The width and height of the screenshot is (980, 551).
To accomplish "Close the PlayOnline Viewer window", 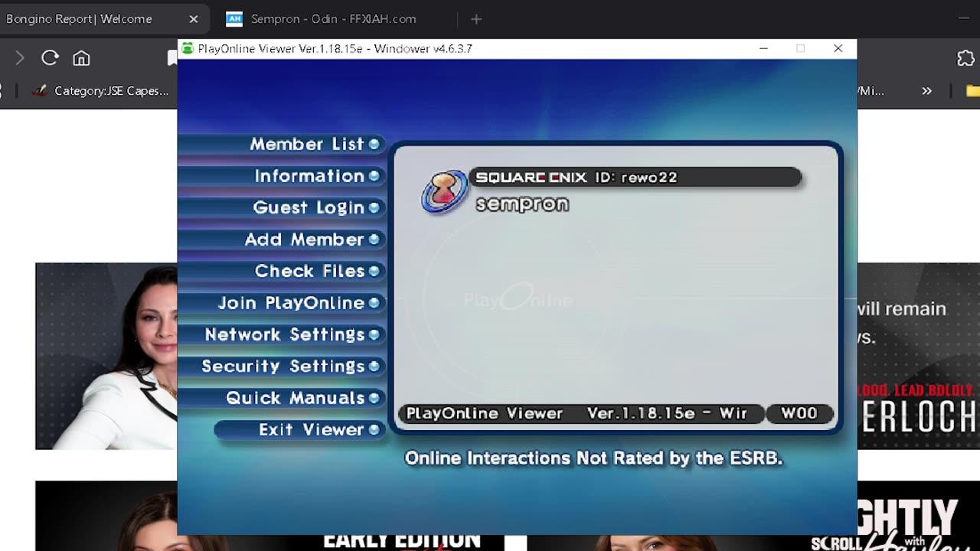I will pyautogui.click(x=838, y=48).
